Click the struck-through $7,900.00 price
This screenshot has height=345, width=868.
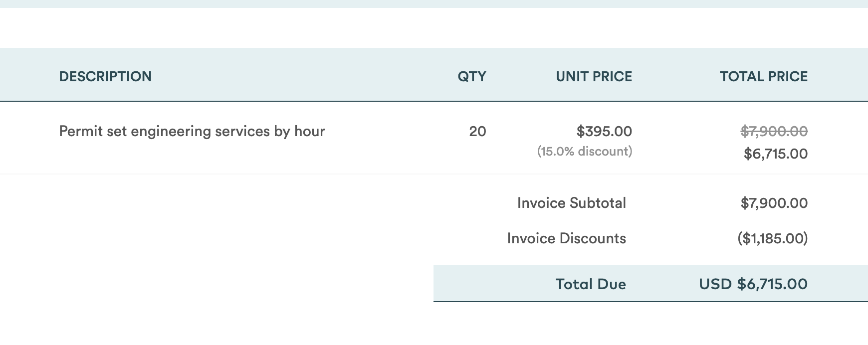[774, 131]
